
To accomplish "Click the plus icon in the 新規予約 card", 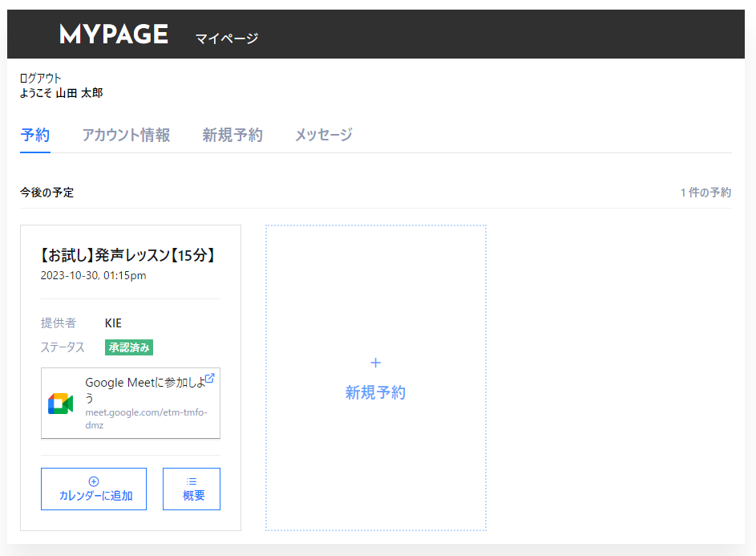I will pyautogui.click(x=375, y=363).
